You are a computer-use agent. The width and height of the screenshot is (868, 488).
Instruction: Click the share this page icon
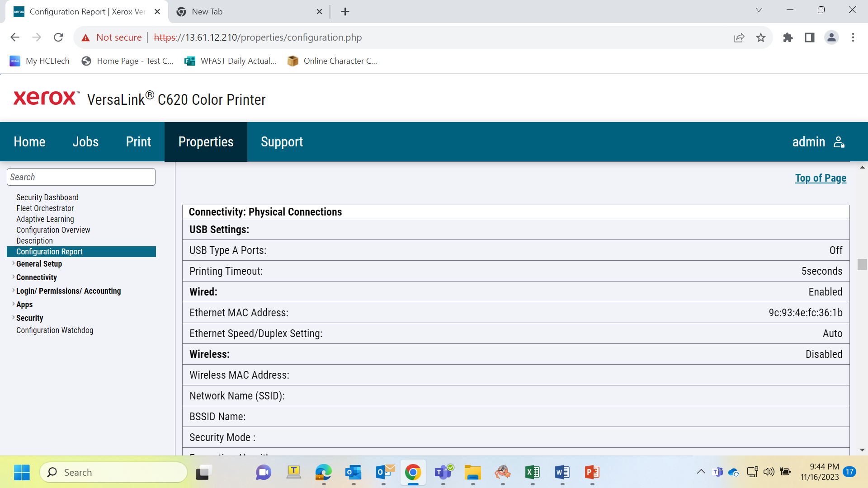click(x=739, y=38)
